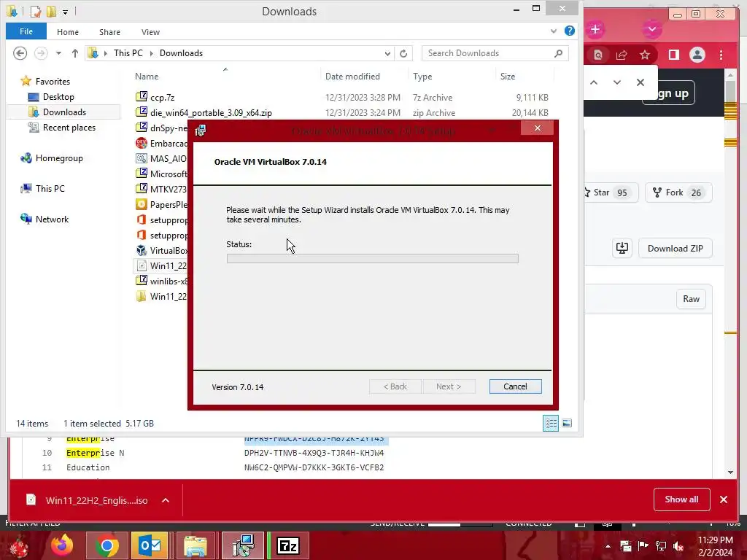
Task: Go back in Explorer navigation
Action: [x=20, y=52]
